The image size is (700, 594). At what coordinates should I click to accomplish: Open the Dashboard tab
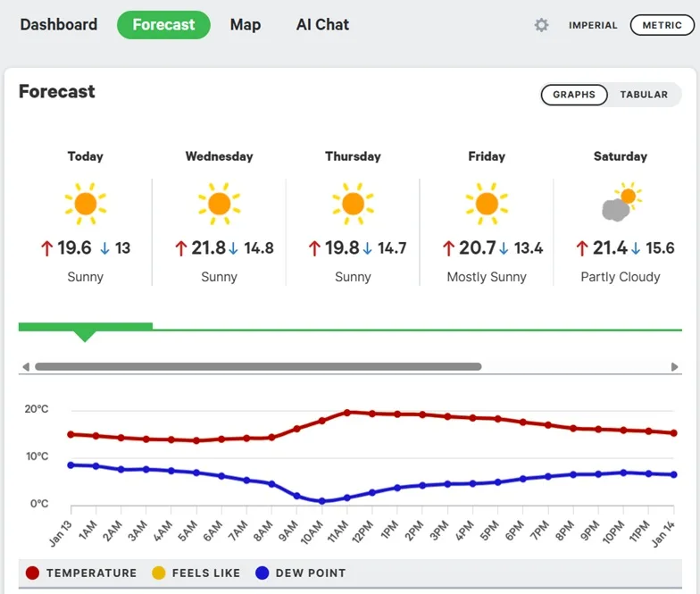click(x=59, y=25)
